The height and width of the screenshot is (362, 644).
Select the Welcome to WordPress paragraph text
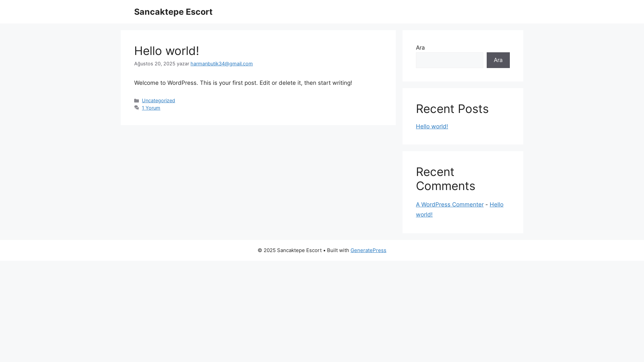coord(243,83)
